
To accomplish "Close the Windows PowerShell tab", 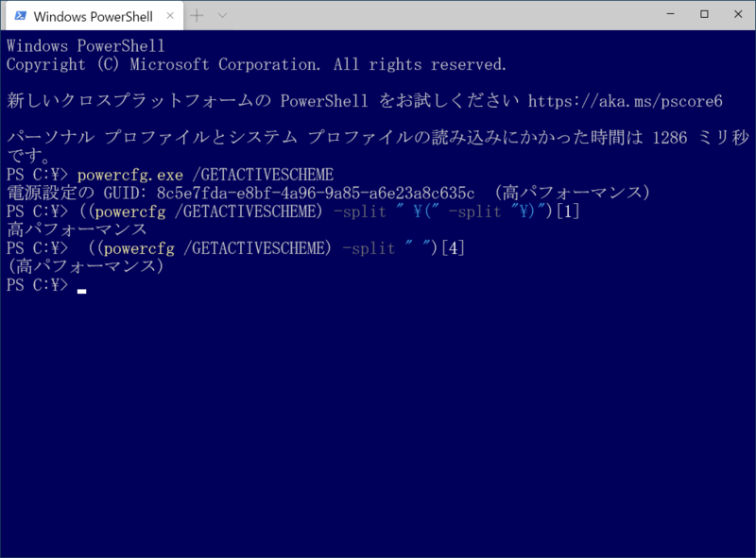I will pyautogui.click(x=170, y=16).
